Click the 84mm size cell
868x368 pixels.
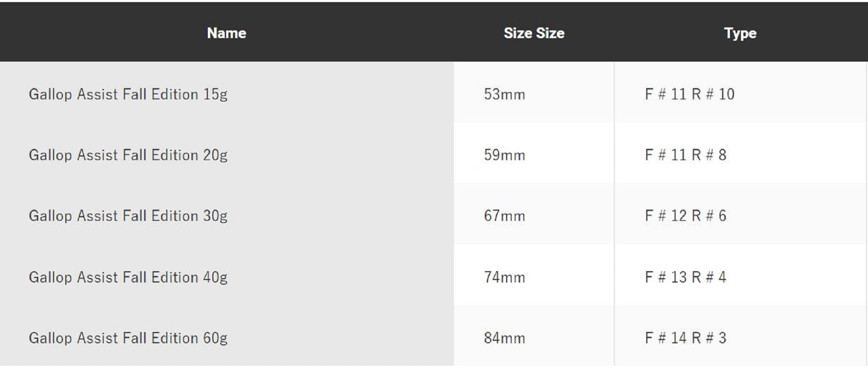pos(504,338)
